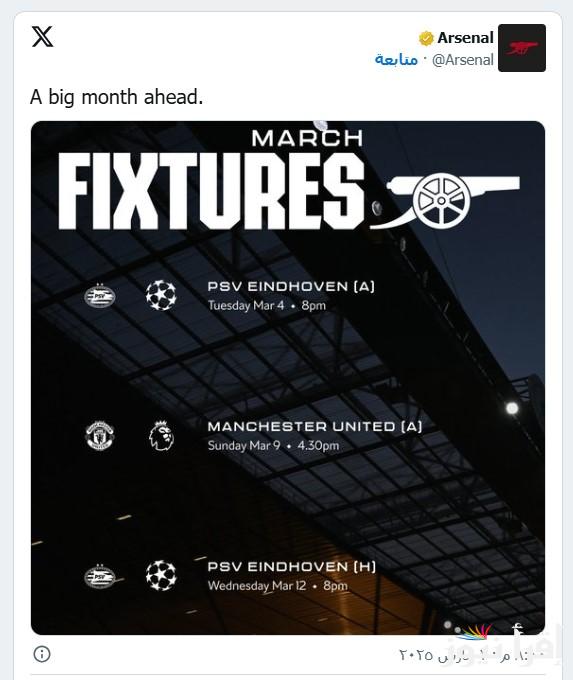Click the X logo icon

[43, 36]
